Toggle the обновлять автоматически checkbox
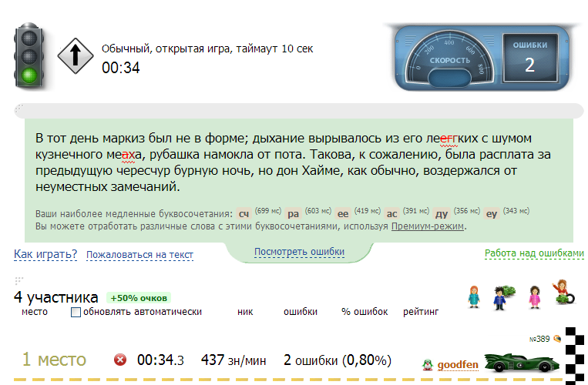Viewport: 588px width, 385px height. click(76, 312)
